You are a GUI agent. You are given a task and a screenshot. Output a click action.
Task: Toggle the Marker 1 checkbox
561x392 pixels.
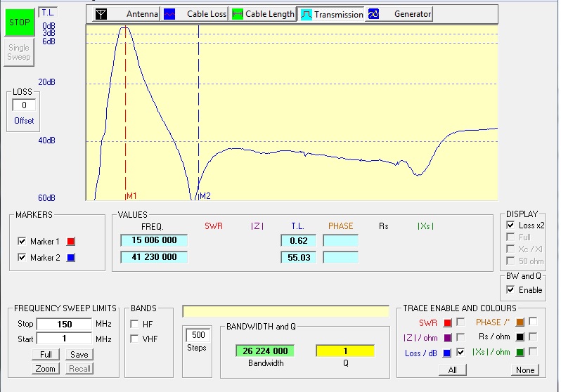(22, 242)
